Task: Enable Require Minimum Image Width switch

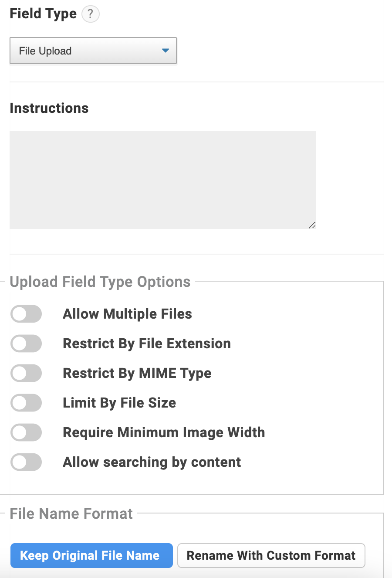Action: (x=26, y=432)
